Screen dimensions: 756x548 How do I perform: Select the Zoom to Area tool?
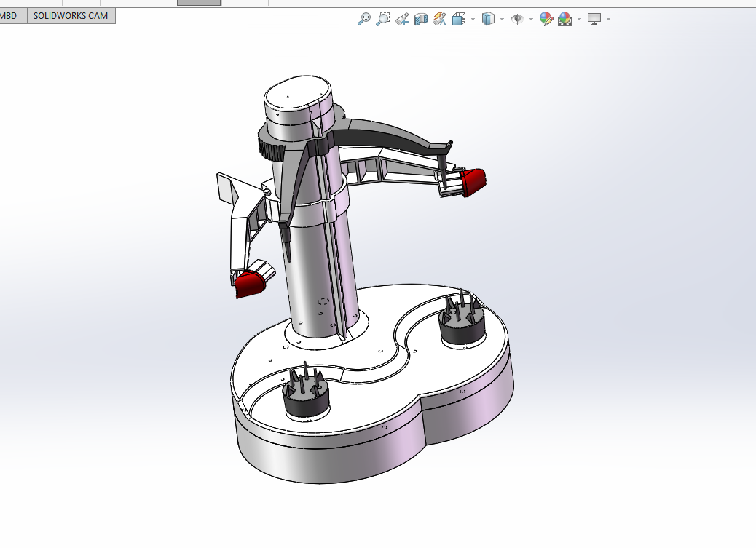click(x=383, y=19)
